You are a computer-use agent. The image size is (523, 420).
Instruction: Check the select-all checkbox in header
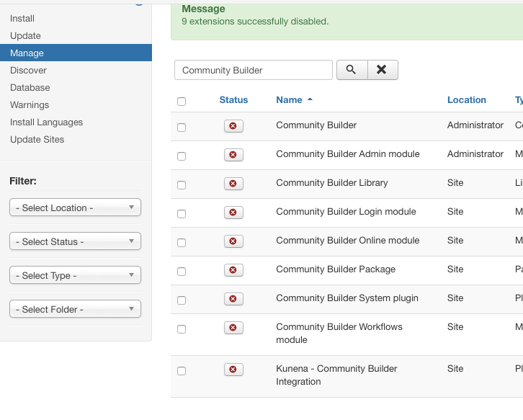[x=182, y=102]
